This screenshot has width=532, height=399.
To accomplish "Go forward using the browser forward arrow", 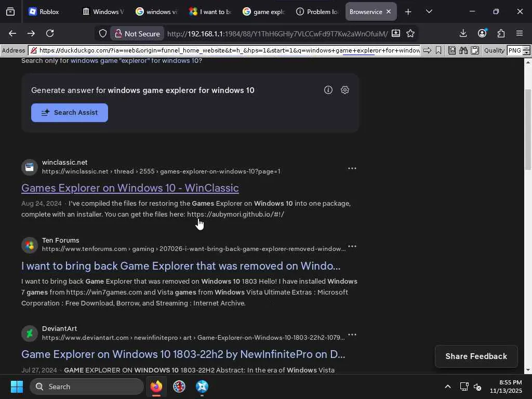I will [x=31, y=33].
